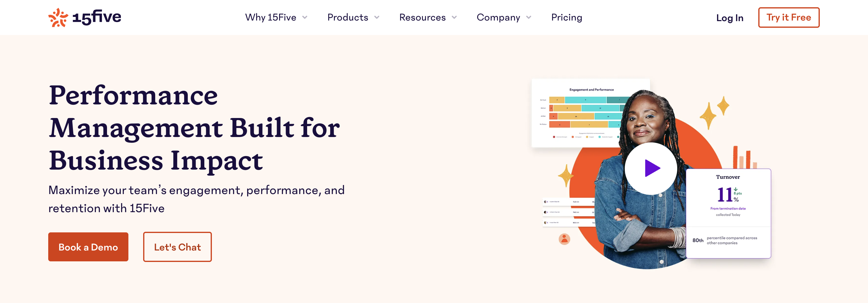Click the Turnover statistics card
Screen dimensions: 868x303
728,213
